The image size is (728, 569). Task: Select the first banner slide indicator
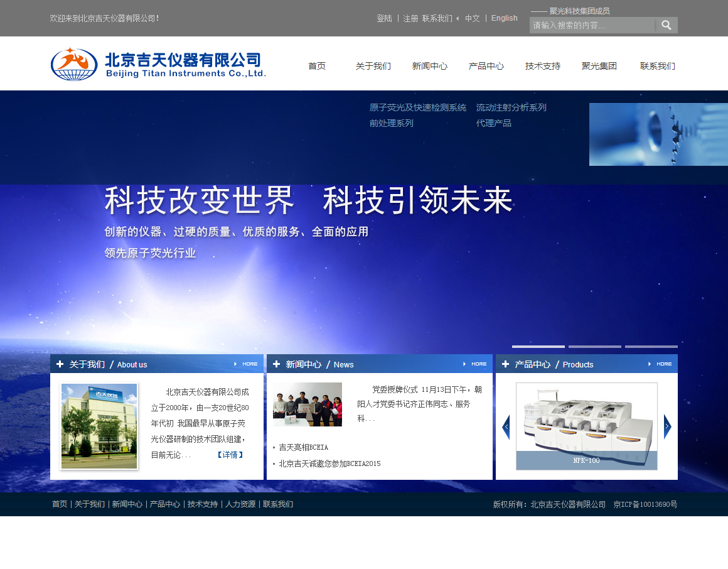coord(538,347)
